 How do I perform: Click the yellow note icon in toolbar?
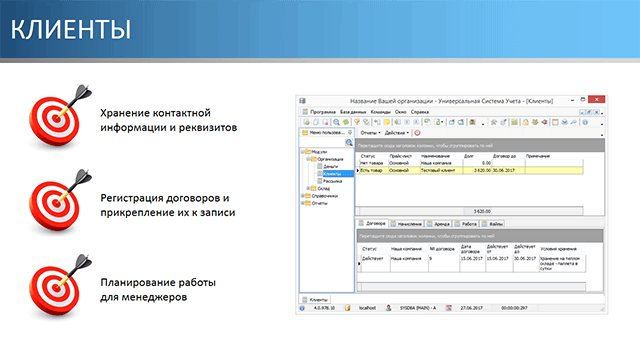[x=387, y=122]
